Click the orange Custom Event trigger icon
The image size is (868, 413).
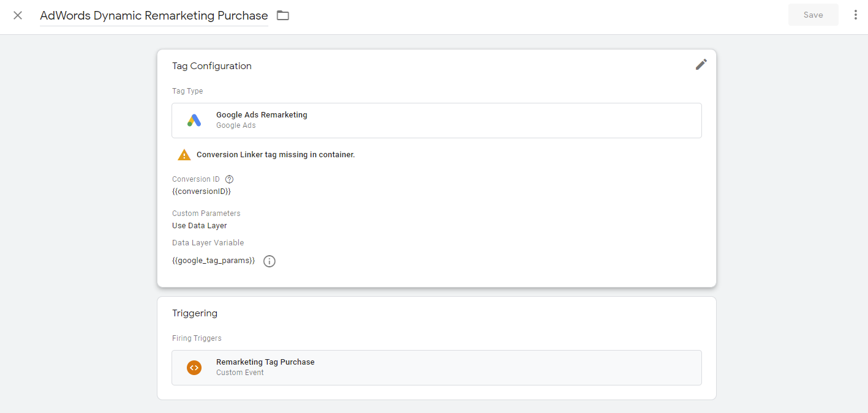coord(194,367)
